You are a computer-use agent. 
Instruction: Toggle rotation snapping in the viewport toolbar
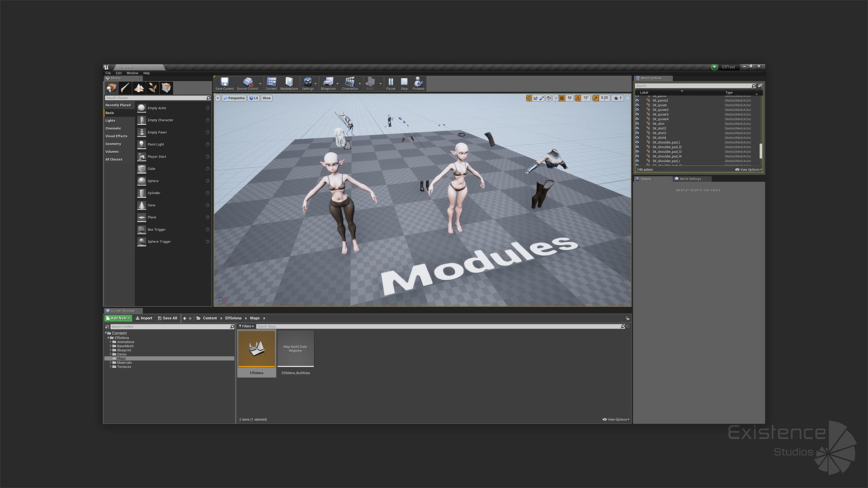(x=578, y=98)
